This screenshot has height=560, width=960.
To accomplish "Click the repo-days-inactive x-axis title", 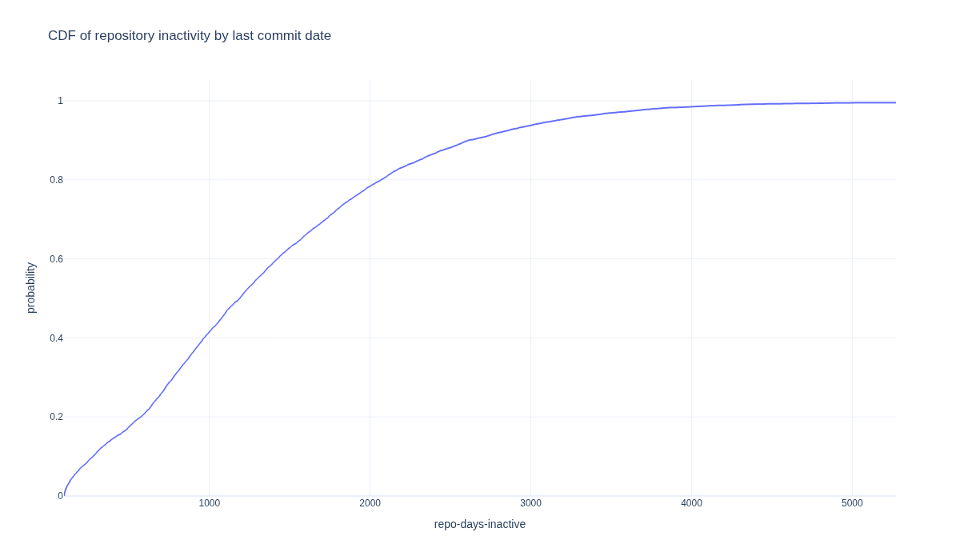I will pos(480,524).
